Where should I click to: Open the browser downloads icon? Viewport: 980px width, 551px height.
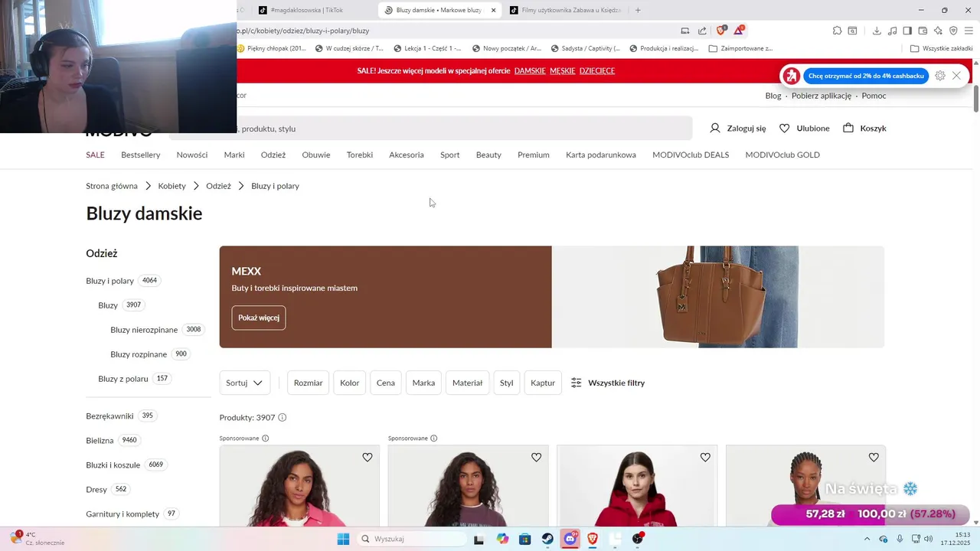click(877, 31)
